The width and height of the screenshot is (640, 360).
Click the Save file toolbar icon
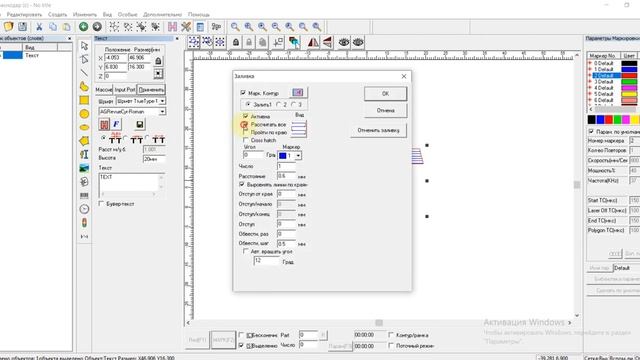[22, 27]
